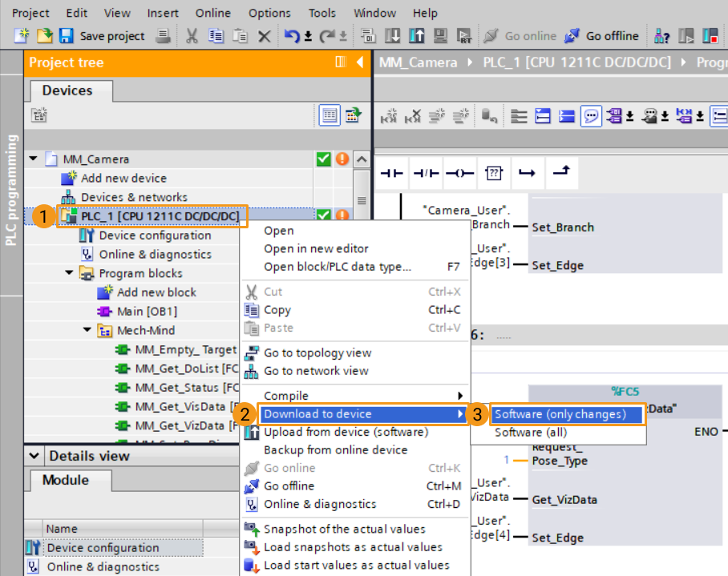Collapse the Details view section
The image size is (728, 576).
[x=34, y=456]
